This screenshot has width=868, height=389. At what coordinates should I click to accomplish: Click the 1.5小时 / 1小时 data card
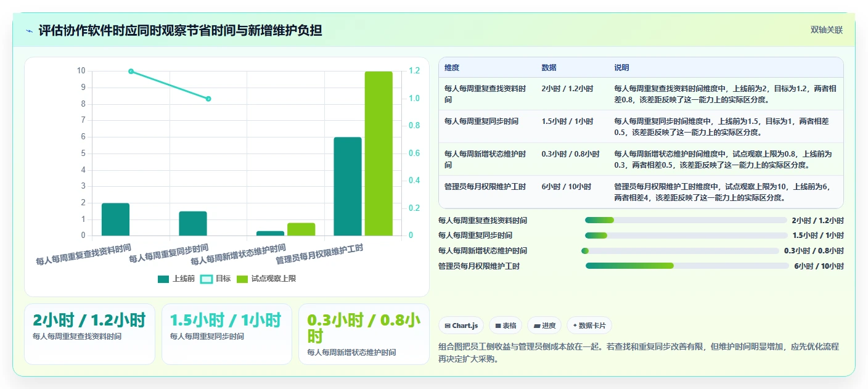(227, 334)
